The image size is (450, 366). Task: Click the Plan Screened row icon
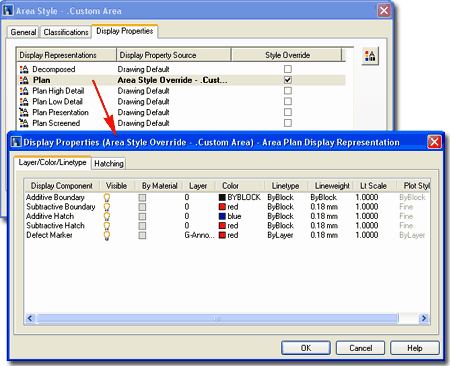pos(24,123)
